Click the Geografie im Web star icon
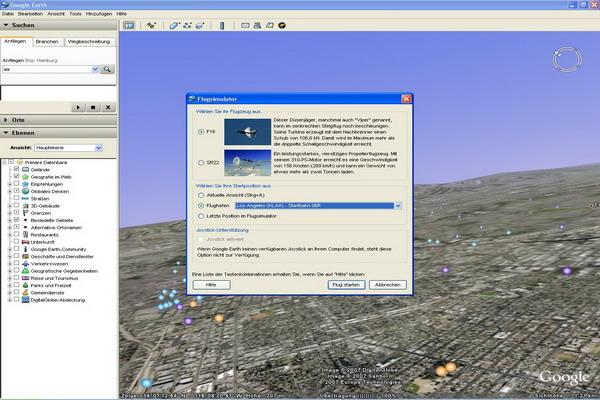The image size is (600, 400). point(25,177)
